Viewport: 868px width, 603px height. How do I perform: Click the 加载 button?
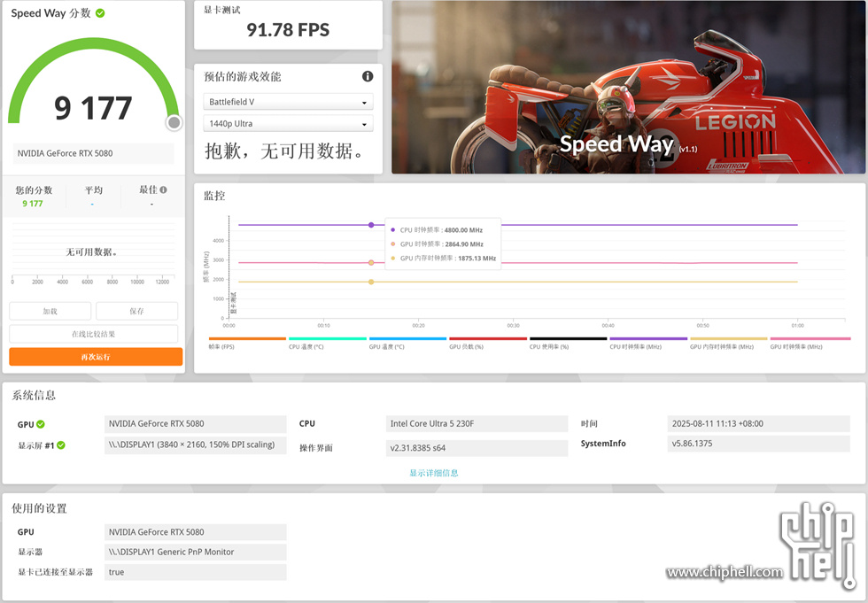point(50,311)
